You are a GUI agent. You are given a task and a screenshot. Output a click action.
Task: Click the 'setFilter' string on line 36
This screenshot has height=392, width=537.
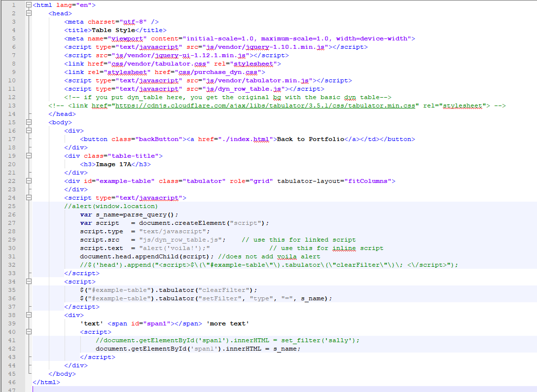220,298
